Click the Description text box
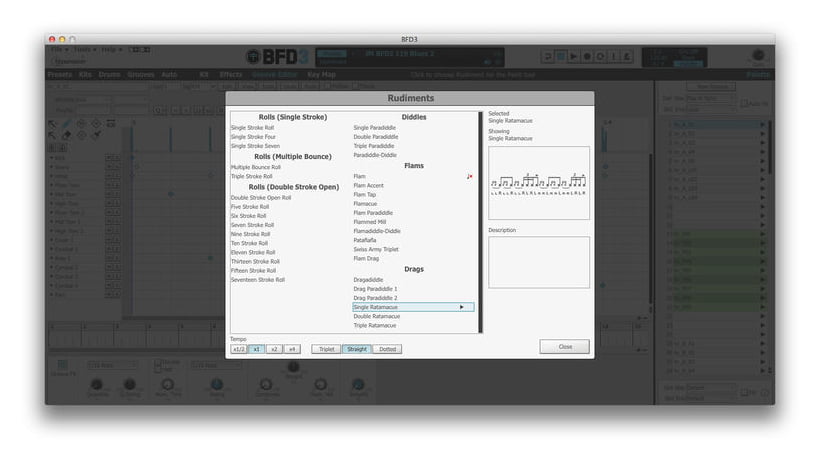The width and height of the screenshot is (820, 461). (539, 262)
